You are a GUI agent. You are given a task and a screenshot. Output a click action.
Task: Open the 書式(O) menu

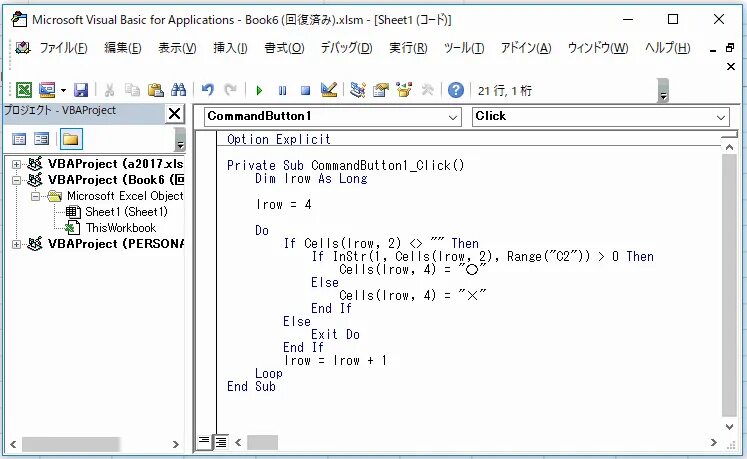pyautogui.click(x=284, y=48)
